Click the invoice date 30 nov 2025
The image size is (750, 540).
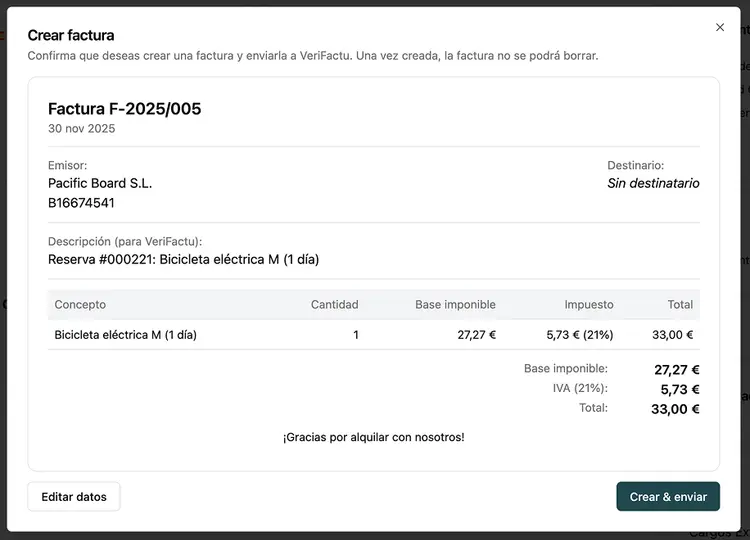pos(81,129)
